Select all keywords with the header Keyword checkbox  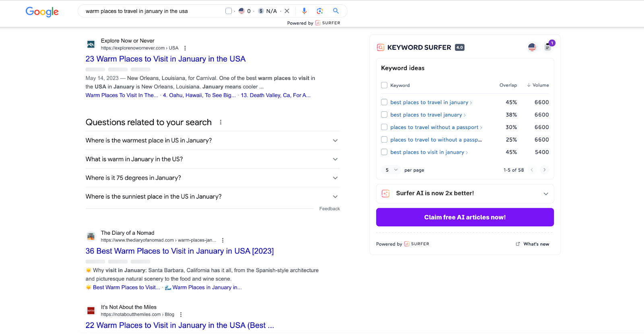pos(384,85)
